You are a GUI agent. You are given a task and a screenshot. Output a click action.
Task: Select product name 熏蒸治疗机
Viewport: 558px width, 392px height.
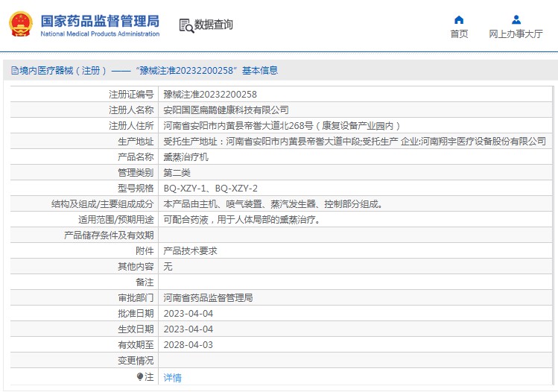click(x=186, y=157)
